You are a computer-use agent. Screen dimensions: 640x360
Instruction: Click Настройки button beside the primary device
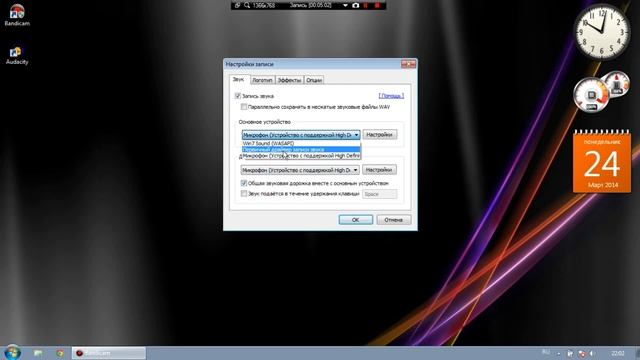click(380, 135)
